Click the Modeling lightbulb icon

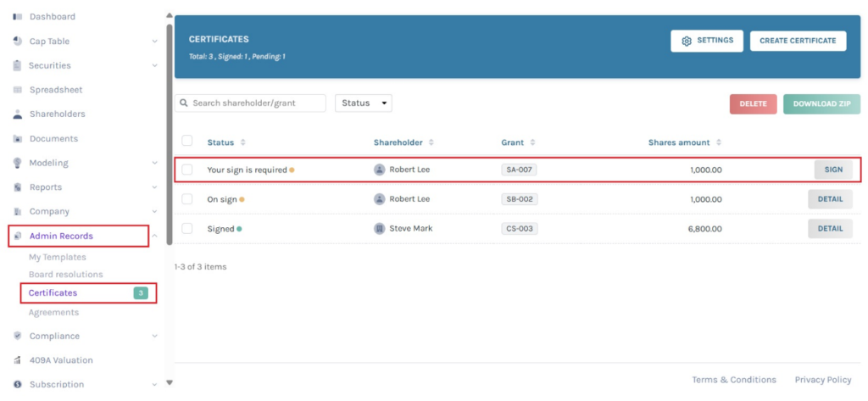click(x=17, y=163)
